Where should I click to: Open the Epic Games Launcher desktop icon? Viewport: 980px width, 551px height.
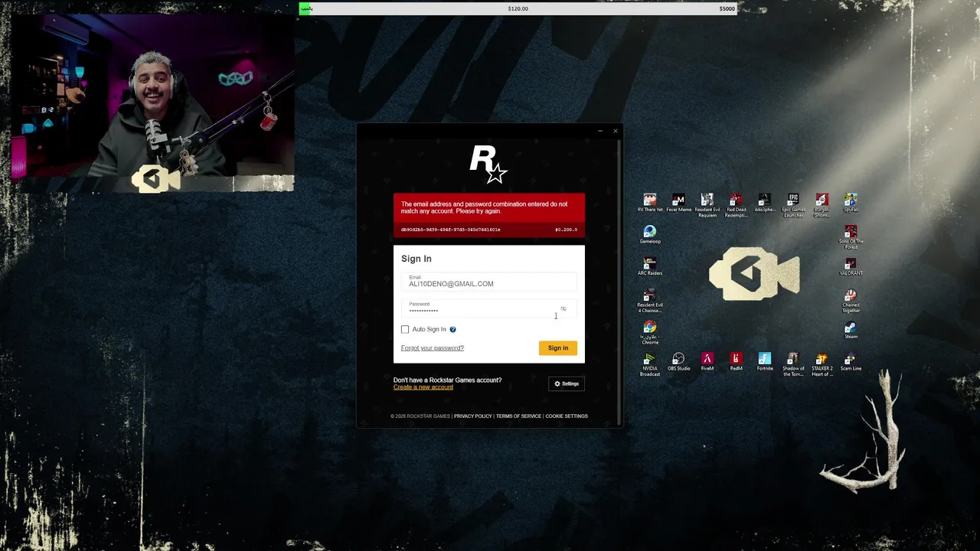coord(793,206)
